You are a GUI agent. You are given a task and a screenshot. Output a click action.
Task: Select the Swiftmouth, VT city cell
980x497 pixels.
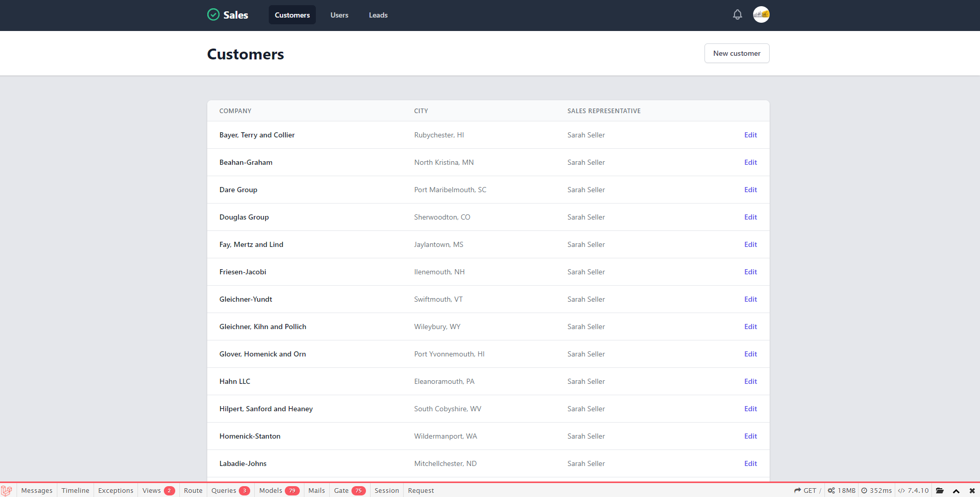coord(438,299)
